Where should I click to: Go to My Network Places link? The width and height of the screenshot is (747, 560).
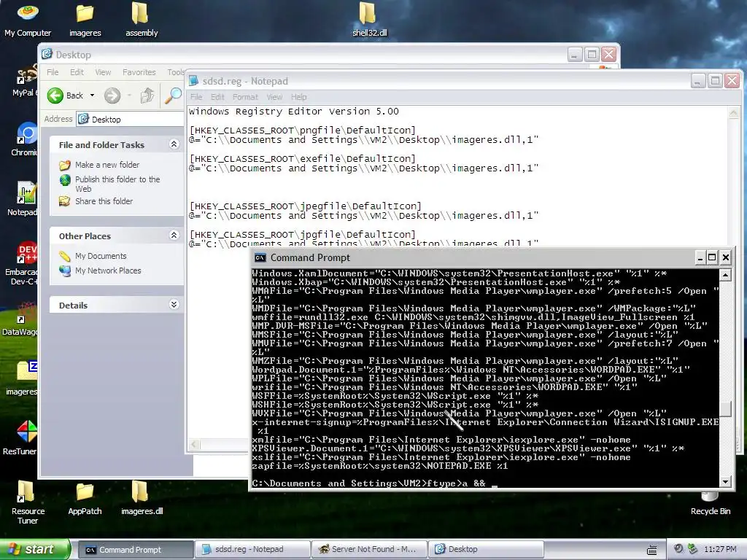108,271
